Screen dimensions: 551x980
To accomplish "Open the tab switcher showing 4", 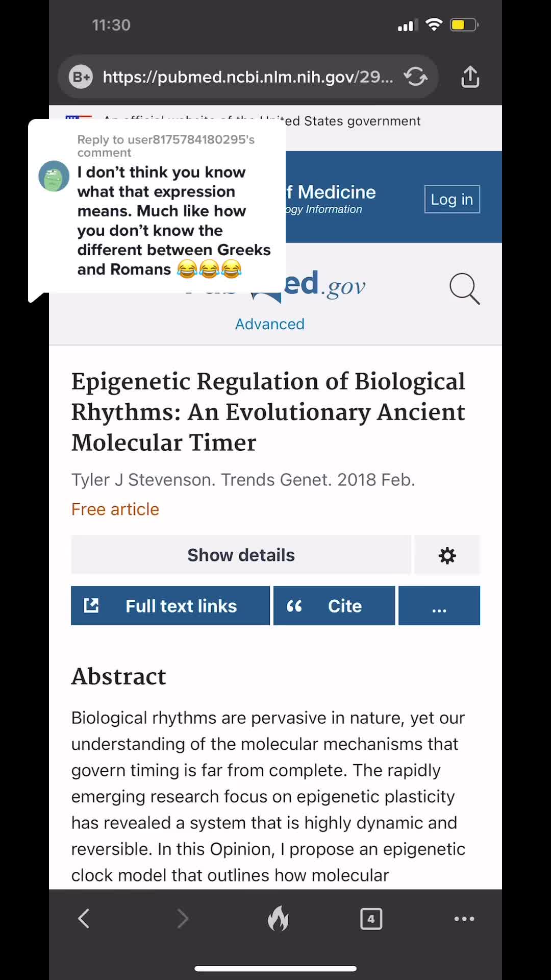I will coord(371,919).
